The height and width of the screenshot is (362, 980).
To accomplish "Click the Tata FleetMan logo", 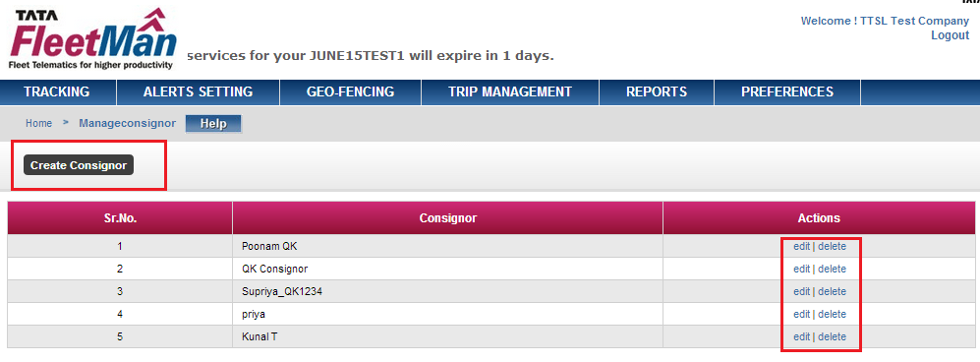I will coord(92,38).
